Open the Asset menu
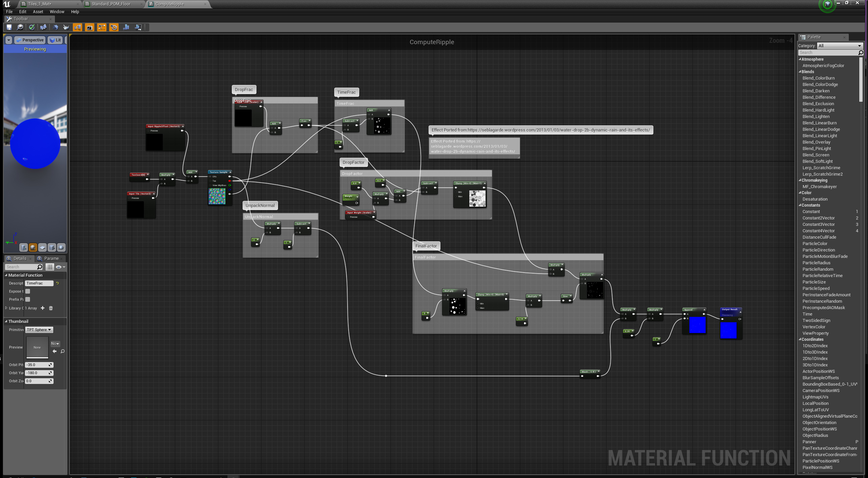Screen dimensions: 868x478 38,11
